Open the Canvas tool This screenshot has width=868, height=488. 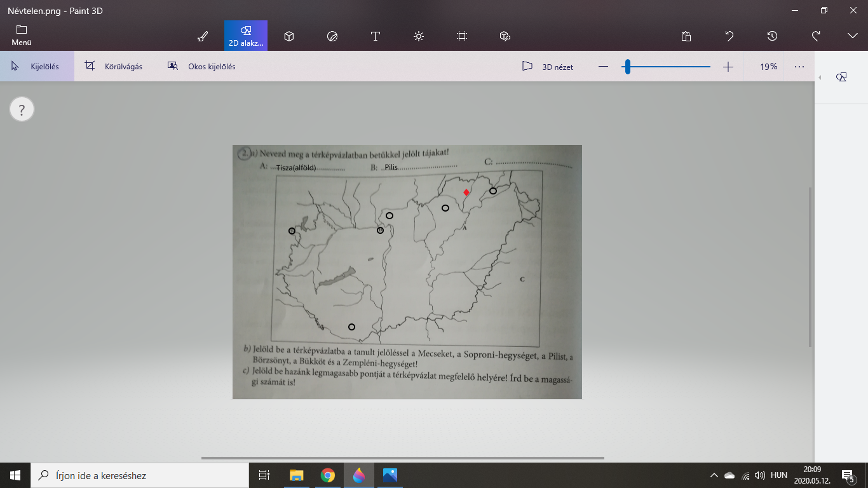(x=462, y=36)
